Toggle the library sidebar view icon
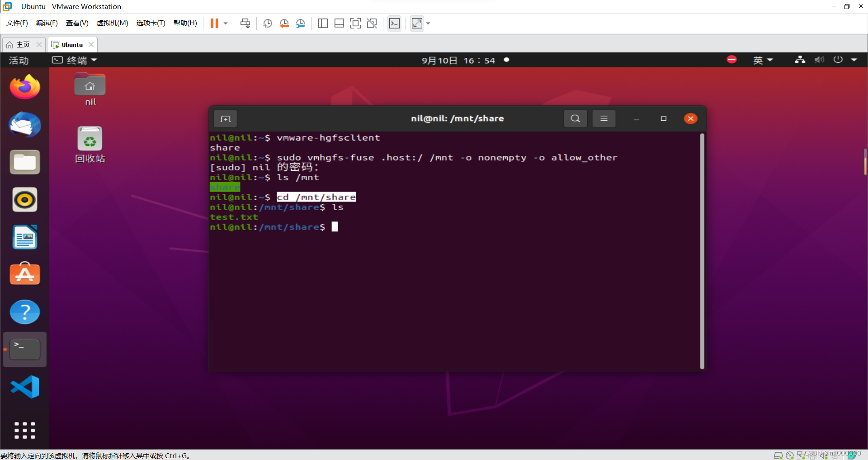The width and height of the screenshot is (868, 460). click(x=323, y=23)
